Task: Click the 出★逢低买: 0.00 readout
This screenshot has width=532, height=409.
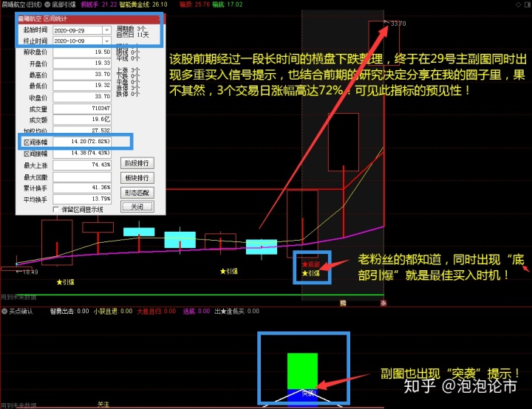Action: (237, 312)
